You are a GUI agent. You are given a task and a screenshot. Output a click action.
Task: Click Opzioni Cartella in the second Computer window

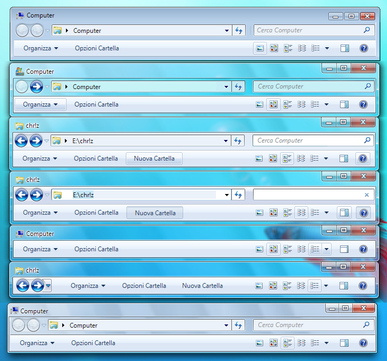[x=96, y=105]
